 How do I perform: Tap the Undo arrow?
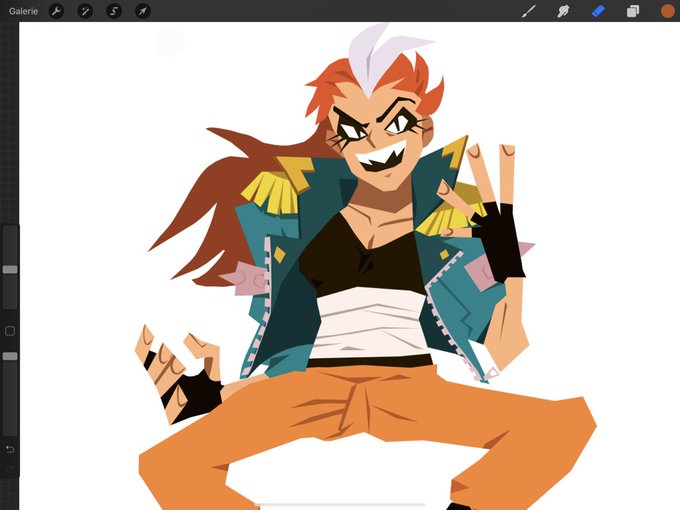(10, 449)
